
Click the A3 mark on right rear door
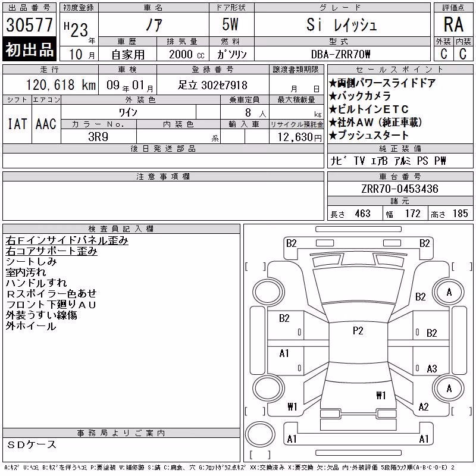[x=432, y=368]
